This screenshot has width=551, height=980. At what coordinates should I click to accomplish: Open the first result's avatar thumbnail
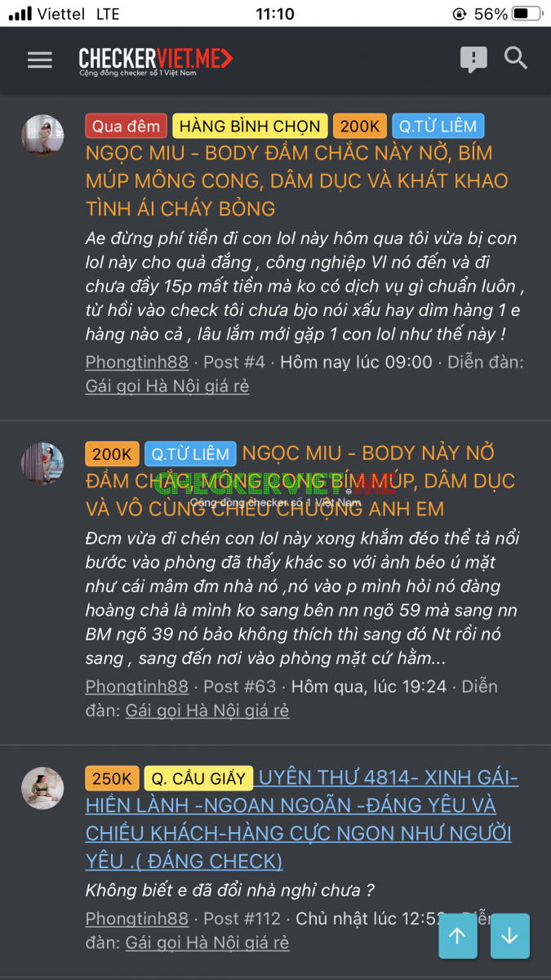coord(42,136)
